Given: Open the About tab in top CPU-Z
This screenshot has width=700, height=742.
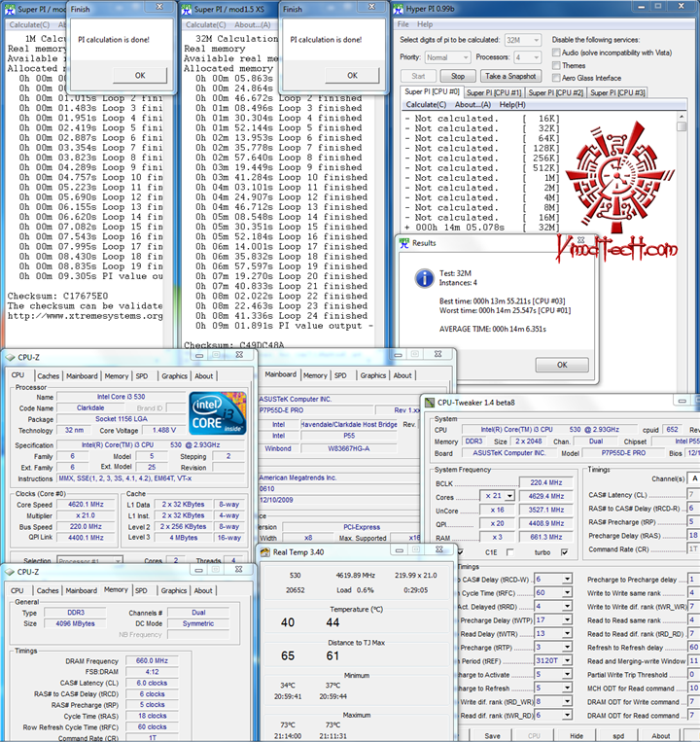Looking at the screenshot, I should 204,375.
